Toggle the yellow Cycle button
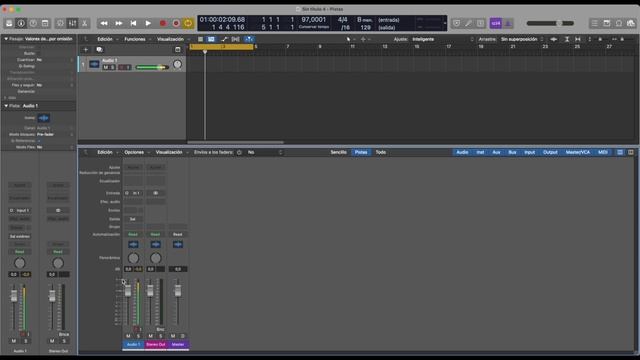The image size is (640, 360). click(188, 23)
